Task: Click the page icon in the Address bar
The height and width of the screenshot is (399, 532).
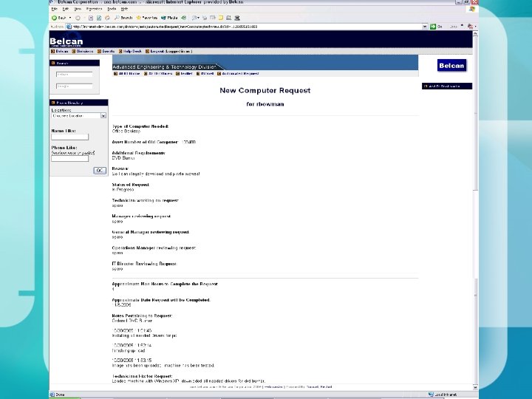Action: [x=69, y=27]
